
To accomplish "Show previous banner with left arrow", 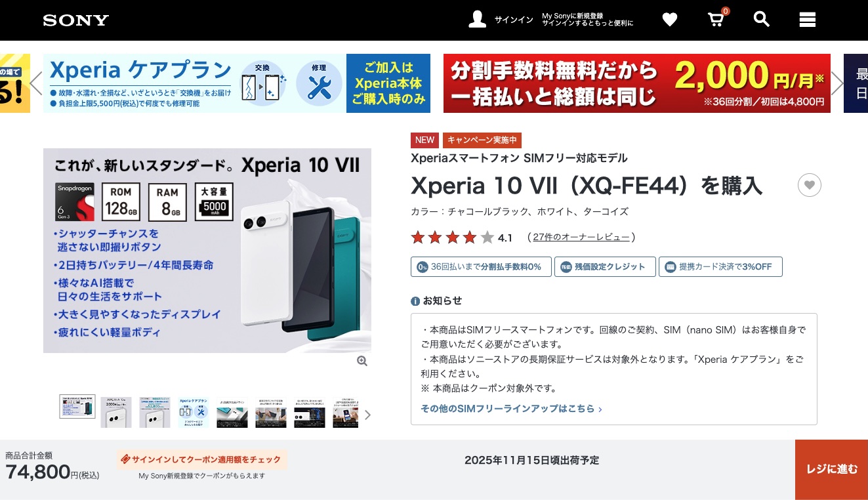I will (x=36, y=83).
